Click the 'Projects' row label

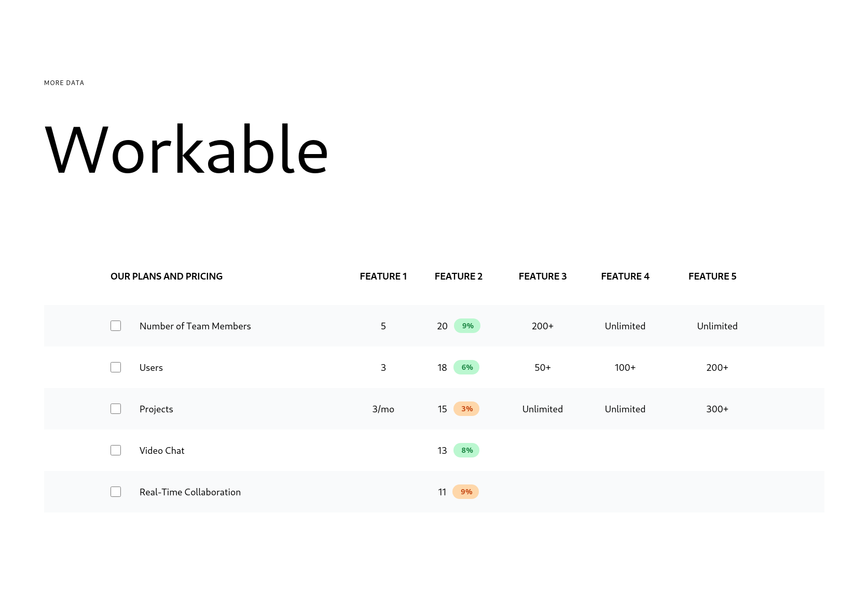coord(156,409)
